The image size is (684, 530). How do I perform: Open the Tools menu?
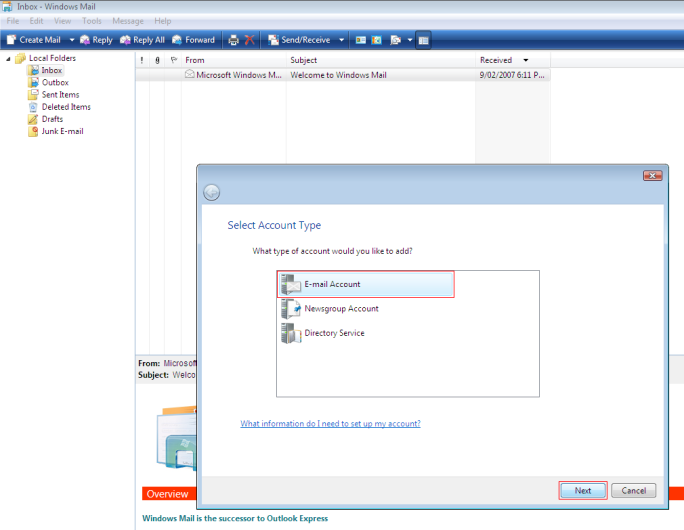coord(92,21)
